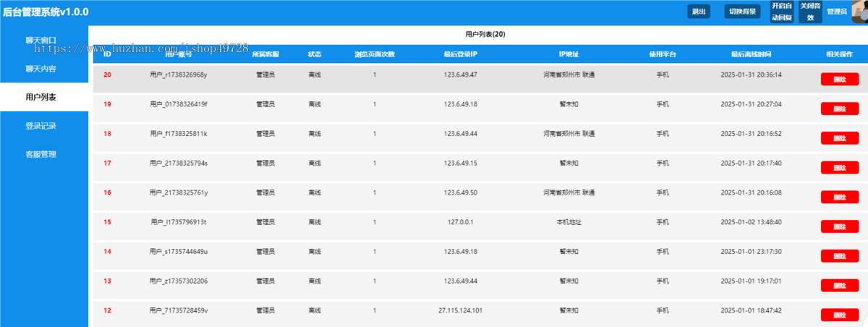This screenshot has width=868, height=327.
Task: Click the user account in ID 18 row
Action: [179, 133]
